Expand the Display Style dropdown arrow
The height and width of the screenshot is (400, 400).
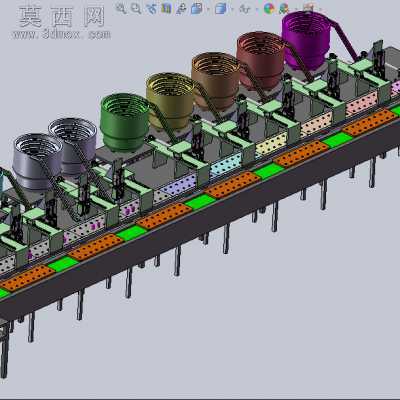point(232,9)
